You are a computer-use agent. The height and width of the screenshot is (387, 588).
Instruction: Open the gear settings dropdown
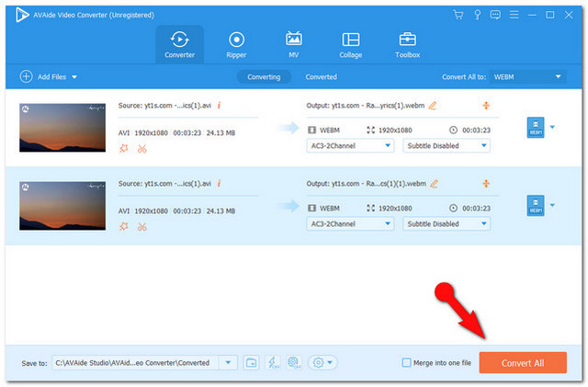click(x=322, y=363)
